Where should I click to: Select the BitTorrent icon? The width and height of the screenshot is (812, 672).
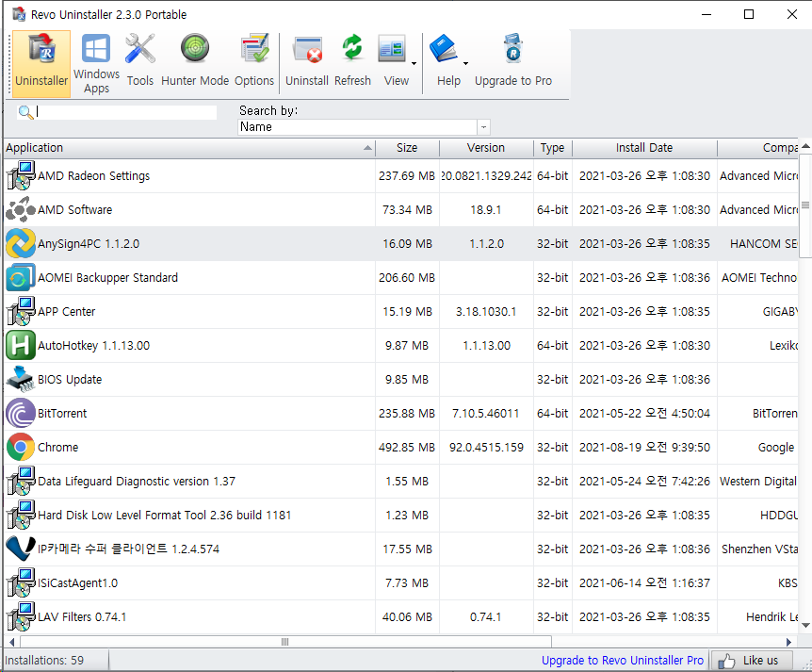(21, 414)
